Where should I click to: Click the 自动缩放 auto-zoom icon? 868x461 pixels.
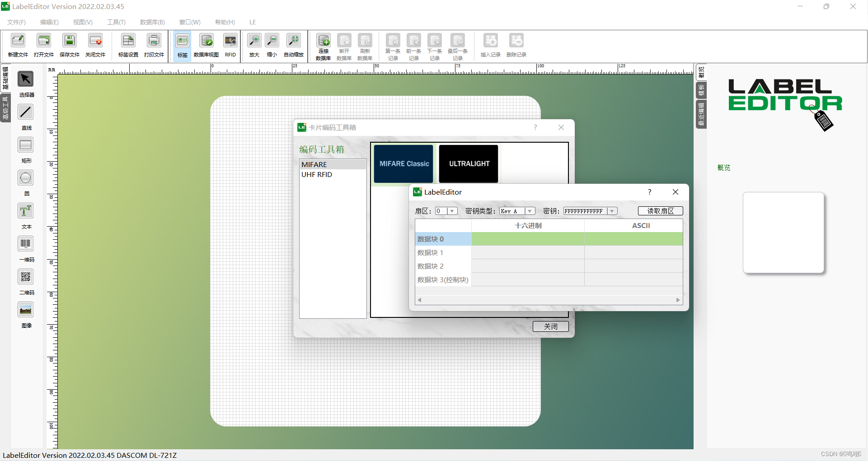[294, 41]
